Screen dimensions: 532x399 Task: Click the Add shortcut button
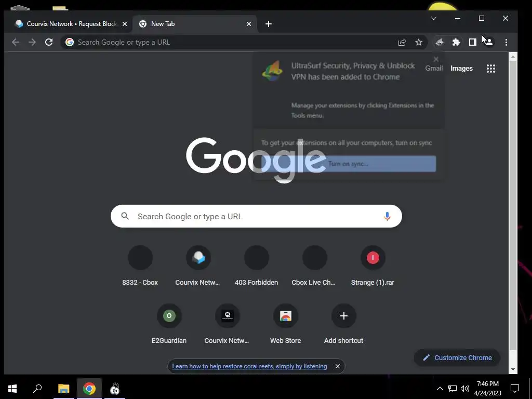(x=344, y=324)
